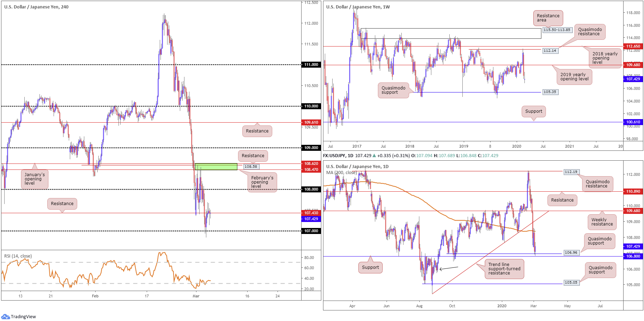Select the 4-hour chart title U.S. Dollar / Japanese Yen, 240
Screen dimensions: 644x321
pos(36,7)
